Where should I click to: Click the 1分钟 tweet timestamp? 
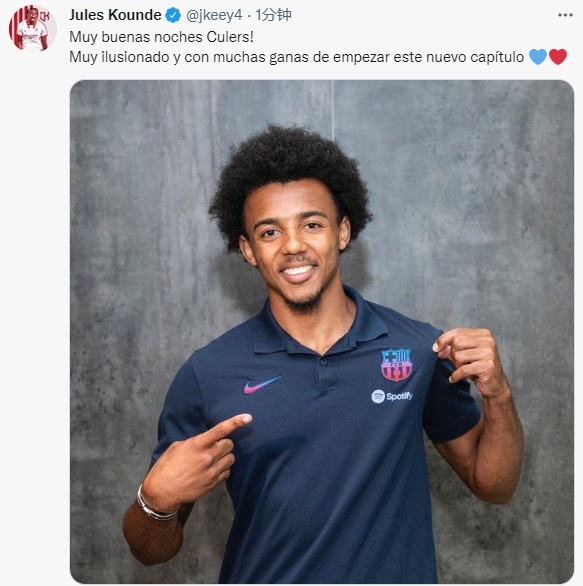point(273,15)
